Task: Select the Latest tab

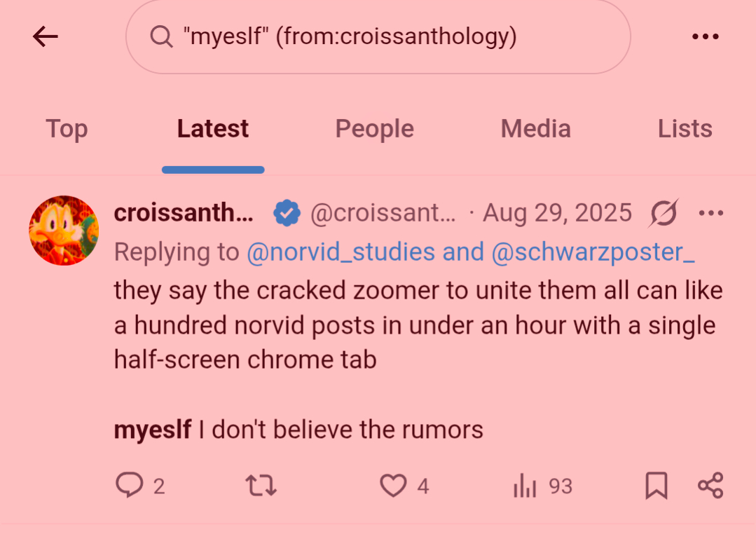Action: [x=213, y=129]
